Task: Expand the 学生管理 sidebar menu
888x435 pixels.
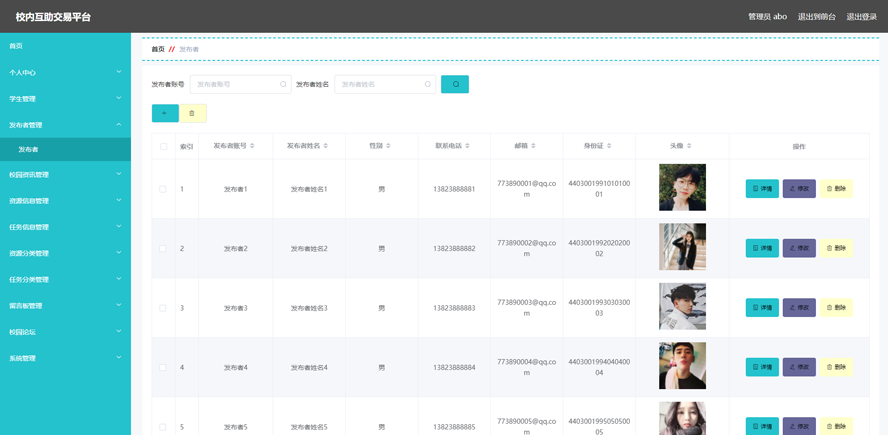Action: (x=65, y=99)
